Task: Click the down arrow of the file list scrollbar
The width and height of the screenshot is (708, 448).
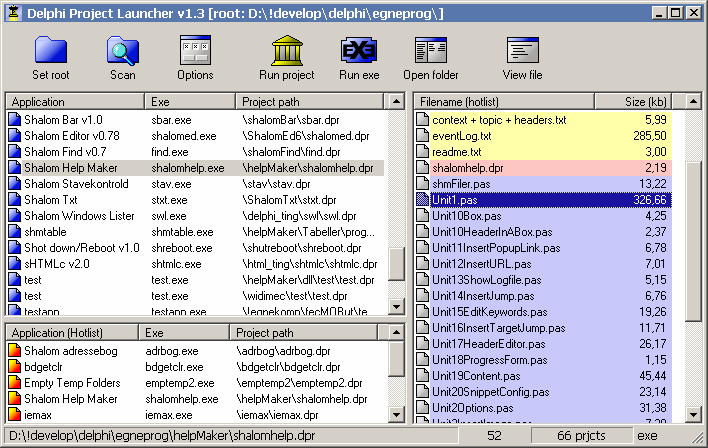Action: tap(693, 414)
